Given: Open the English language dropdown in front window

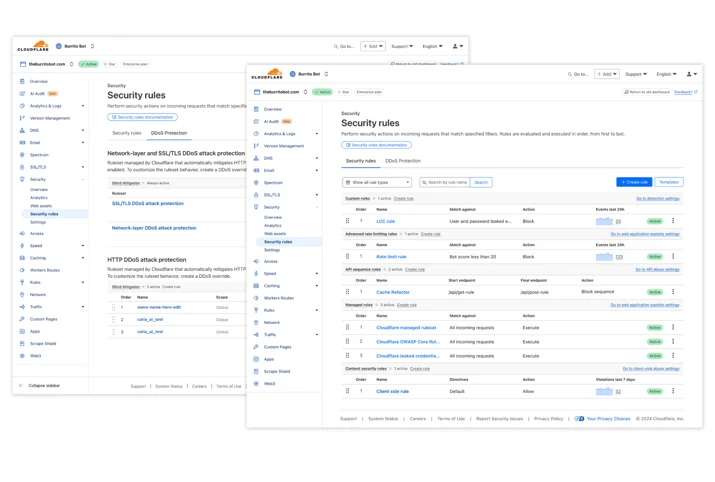Looking at the screenshot, I should [666, 74].
